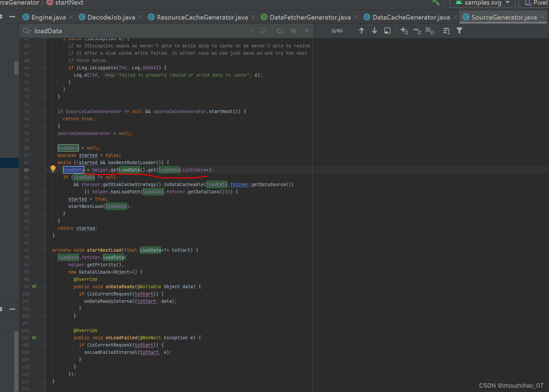Open the search history magnifier dropdown
Viewport: 549px width, 392px height.
[27, 31]
